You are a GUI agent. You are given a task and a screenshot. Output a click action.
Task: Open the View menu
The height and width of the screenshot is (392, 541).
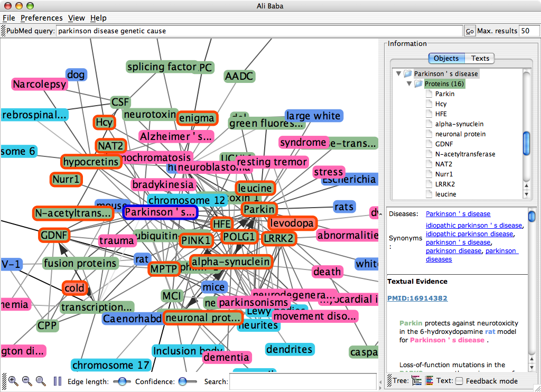click(77, 18)
